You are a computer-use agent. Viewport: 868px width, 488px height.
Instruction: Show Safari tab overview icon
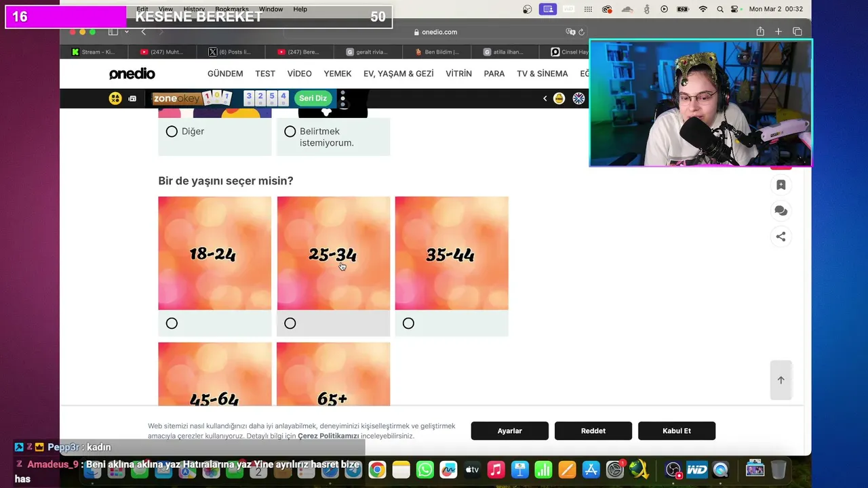(797, 32)
